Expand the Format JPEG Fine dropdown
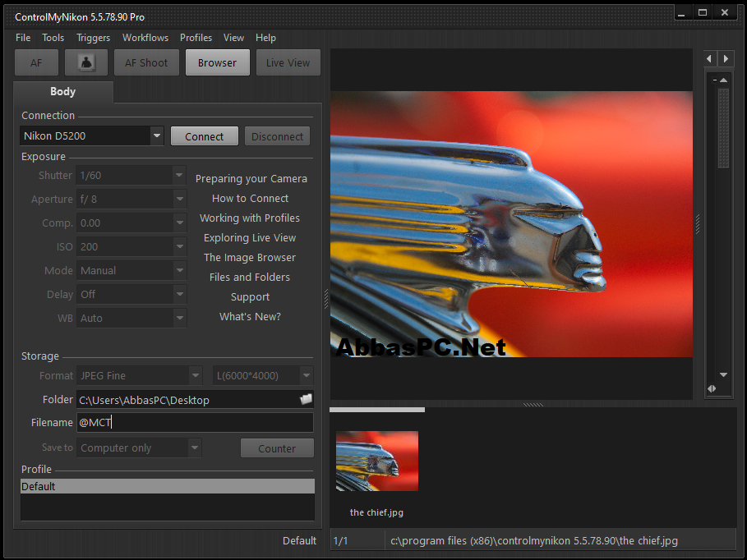This screenshot has width=747, height=560. 196,376
